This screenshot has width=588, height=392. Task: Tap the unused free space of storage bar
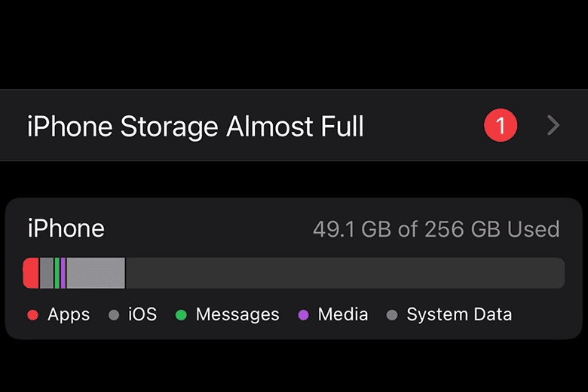tap(344, 273)
